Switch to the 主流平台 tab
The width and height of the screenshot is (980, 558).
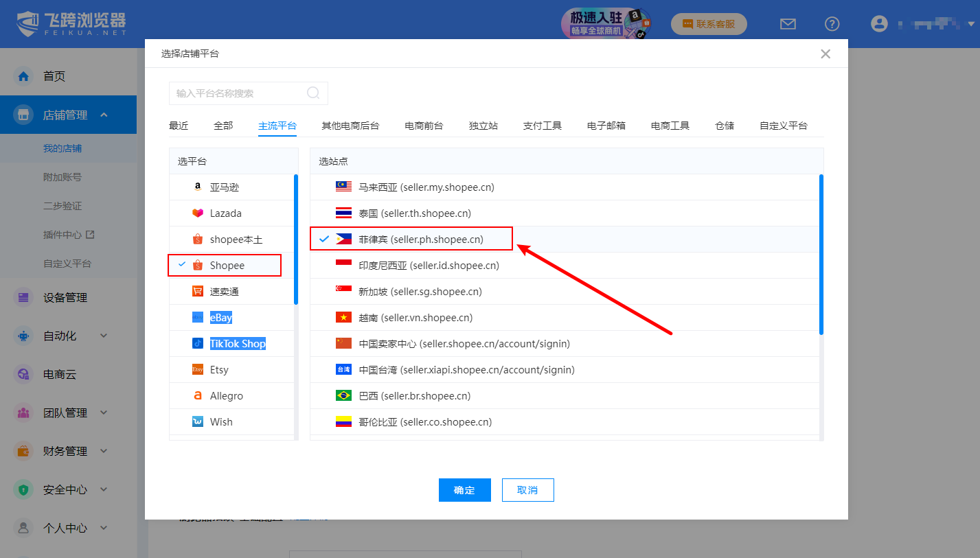pos(277,126)
